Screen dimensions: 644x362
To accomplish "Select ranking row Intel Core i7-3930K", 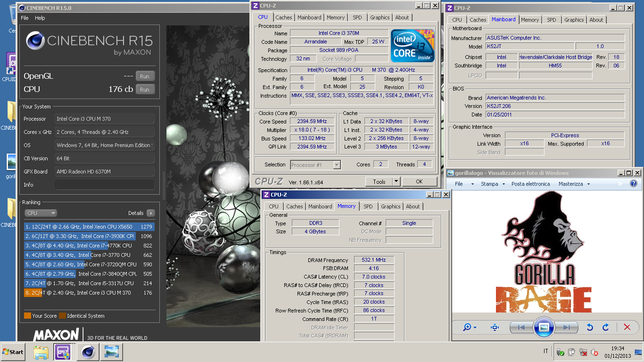I will [x=89, y=236].
